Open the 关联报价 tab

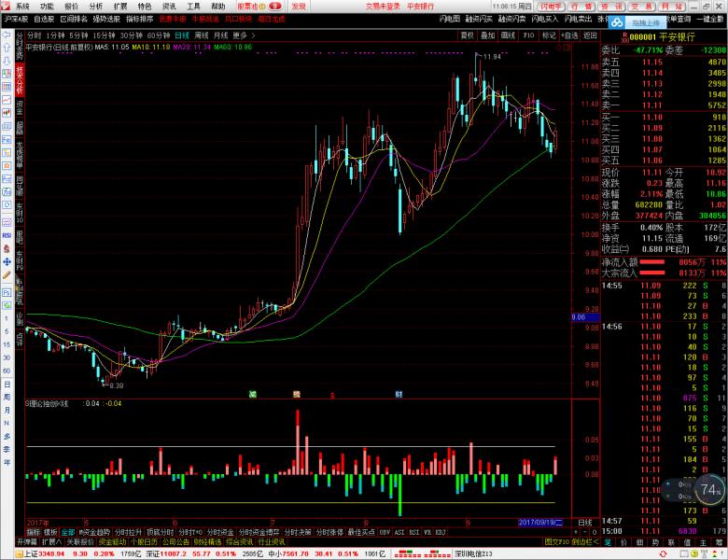tap(80, 542)
